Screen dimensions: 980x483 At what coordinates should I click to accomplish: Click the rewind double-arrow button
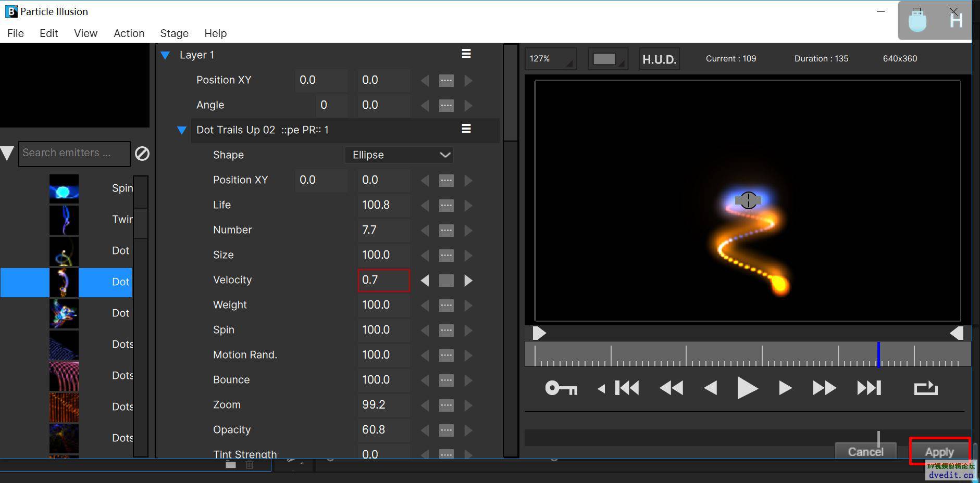click(671, 388)
